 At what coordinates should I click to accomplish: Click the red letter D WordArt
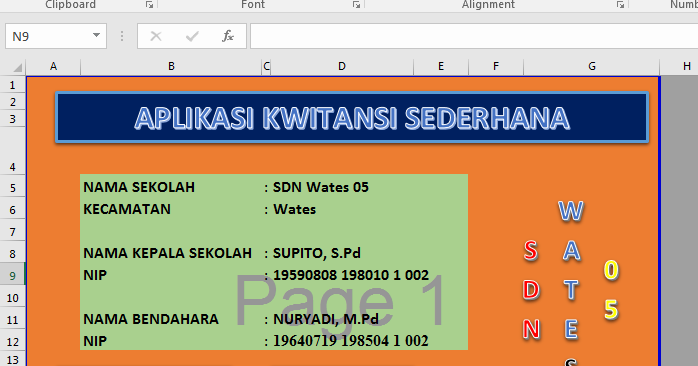(x=531, y=290)
